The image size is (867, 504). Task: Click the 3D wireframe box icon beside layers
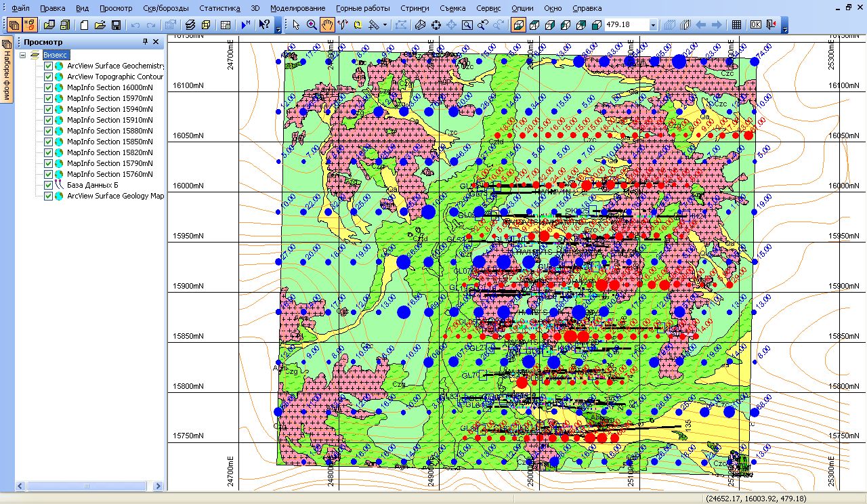click(206, 25)
